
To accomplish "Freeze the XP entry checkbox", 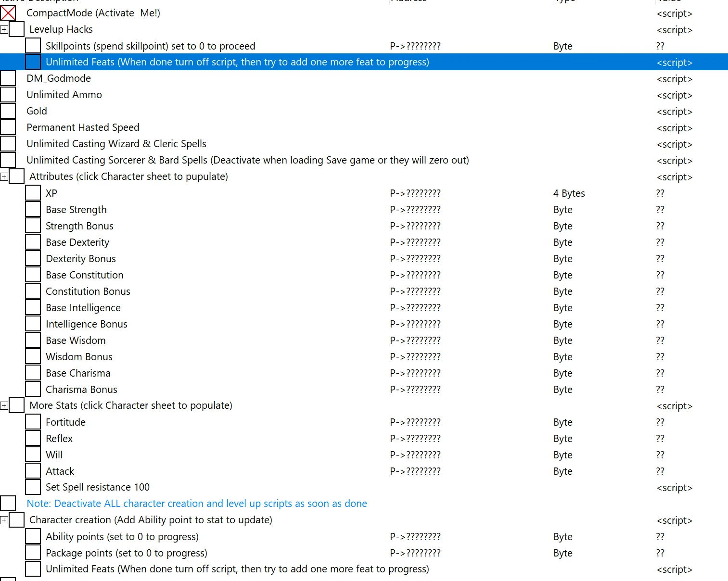I will [33, 193].
